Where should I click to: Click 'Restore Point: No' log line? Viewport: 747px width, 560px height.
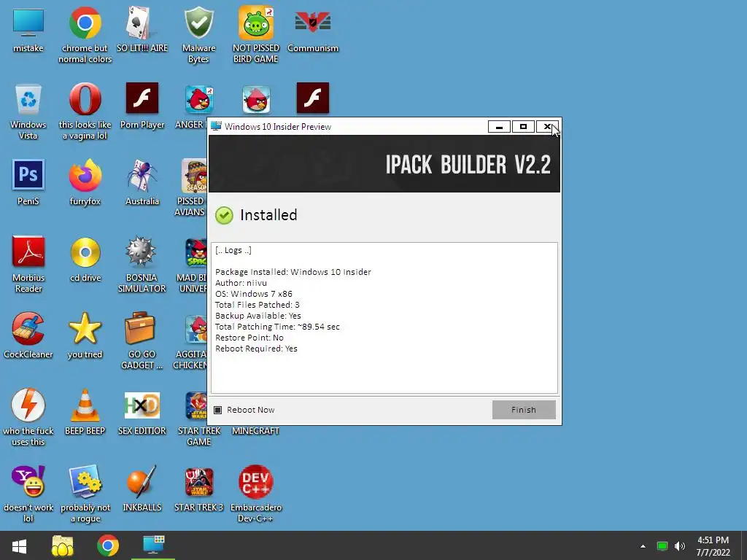pyautogui.click(x=249, y=338)
